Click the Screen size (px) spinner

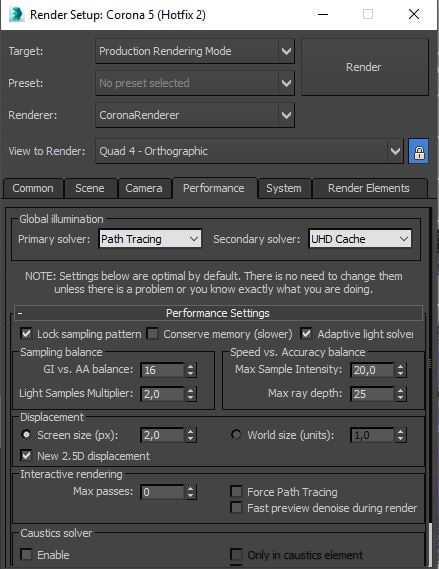point(190,435)
